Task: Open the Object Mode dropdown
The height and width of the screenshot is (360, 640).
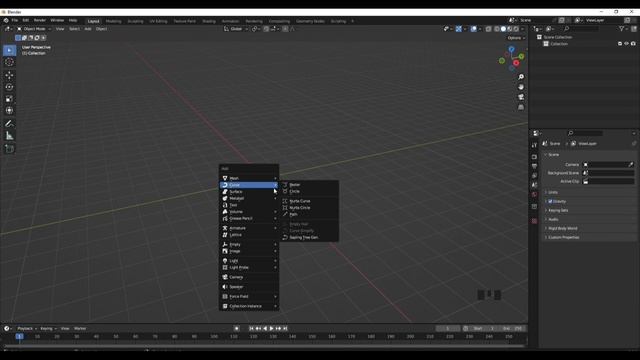Action: click(34, 29)
